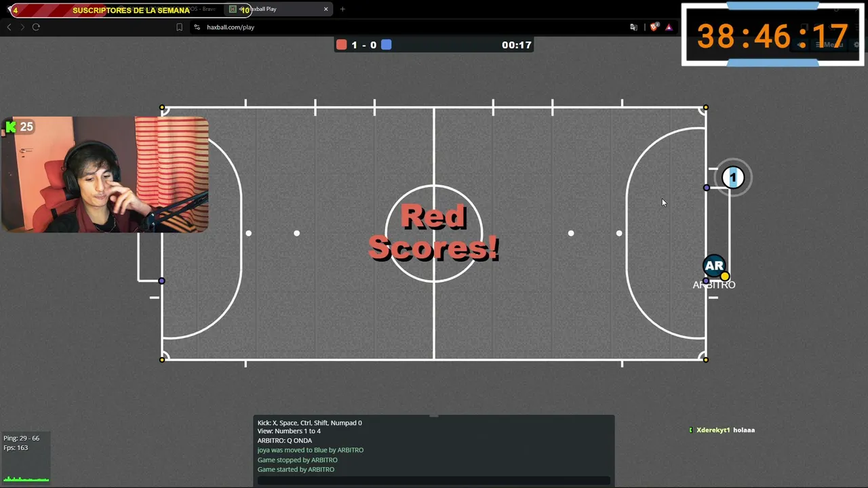Open site settings icon beside haxball.com/play
The height and width of the screenshot is (488, 868).
(x=197, y=27)
